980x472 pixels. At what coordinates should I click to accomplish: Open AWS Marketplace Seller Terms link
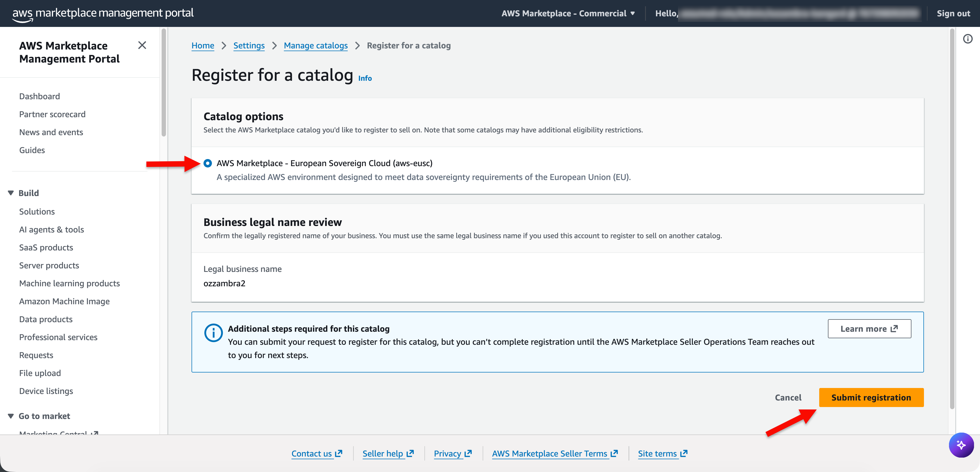(555, 454)
